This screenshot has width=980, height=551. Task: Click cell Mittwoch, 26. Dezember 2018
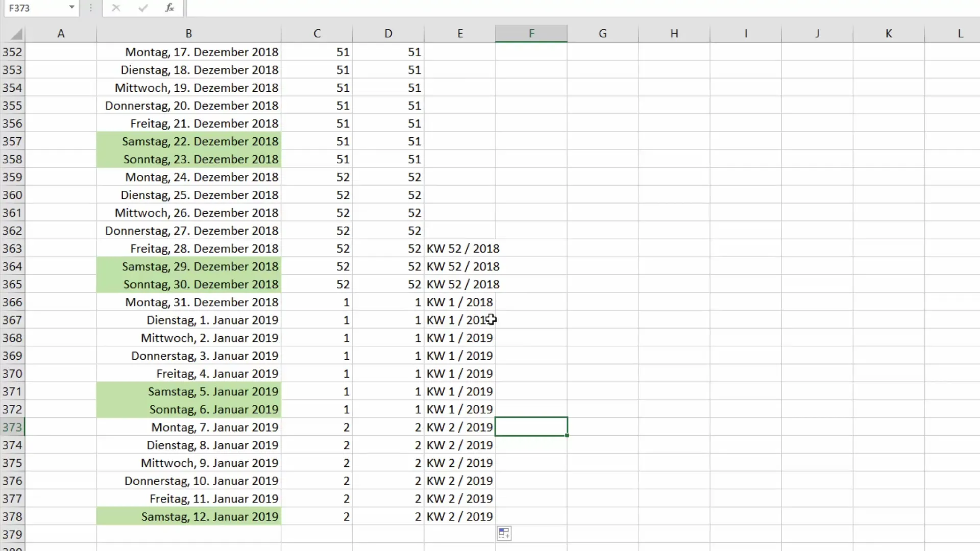pyautogui.click(x=189, y=213)
